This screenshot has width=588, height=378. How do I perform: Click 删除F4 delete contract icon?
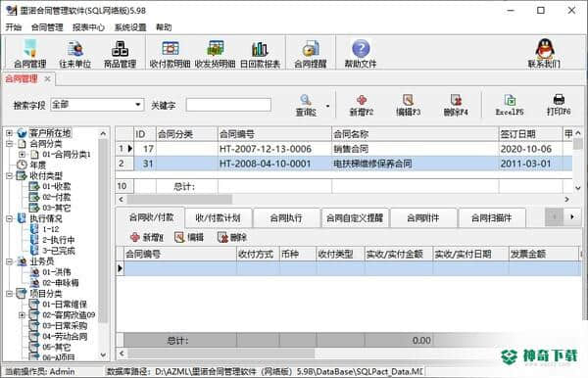click(x=456, y=105)
